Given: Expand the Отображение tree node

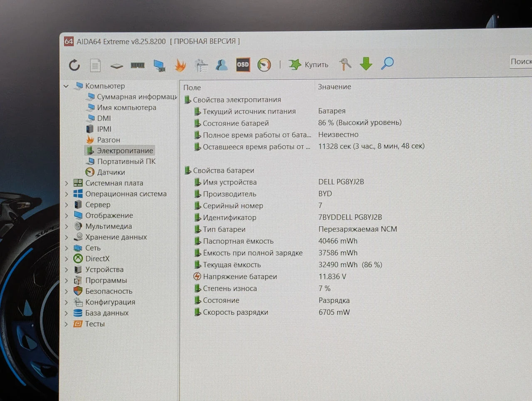Looking at the screenshot, I should (x=66, y=215).
